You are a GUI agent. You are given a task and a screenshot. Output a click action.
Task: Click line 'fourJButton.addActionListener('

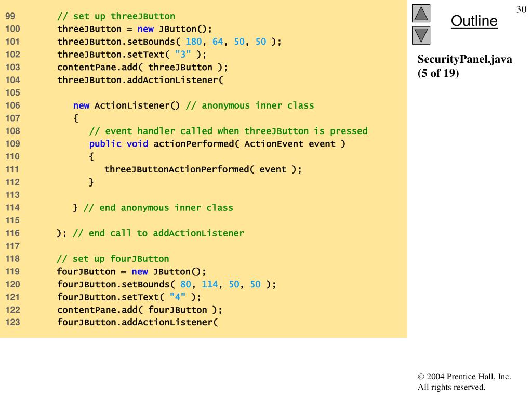pyautogui.click(x=137, y=322)
